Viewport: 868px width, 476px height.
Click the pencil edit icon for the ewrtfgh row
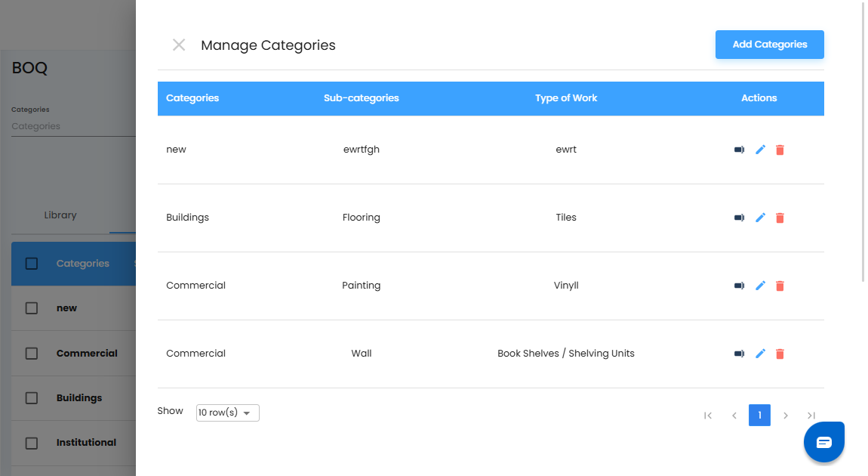coord(760,150)
